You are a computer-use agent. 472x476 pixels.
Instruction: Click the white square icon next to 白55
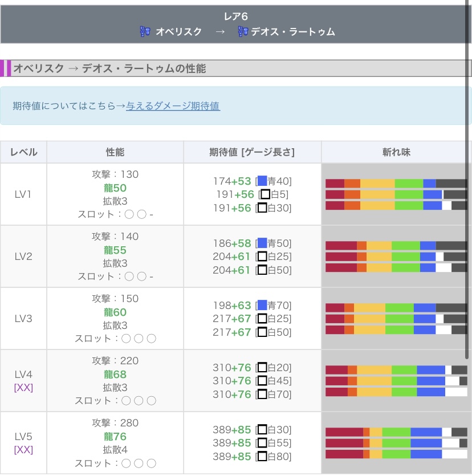click(262, 443)
